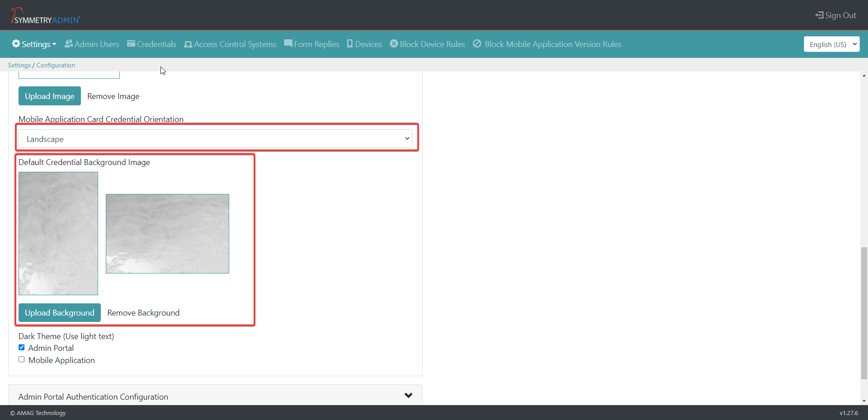Click the Default Credential Background Image label
Screen dimensions: 868x420
[x=84, y=162]
